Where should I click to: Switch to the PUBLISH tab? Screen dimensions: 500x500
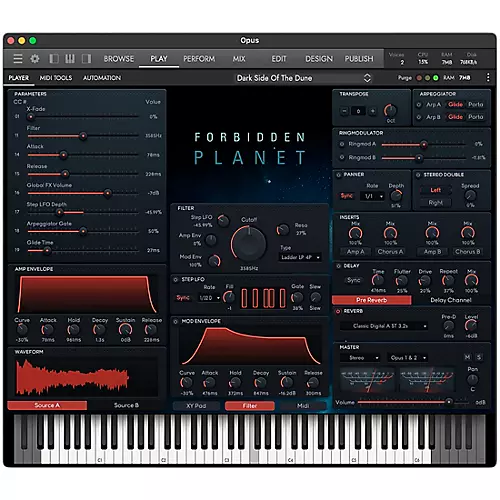359,59
